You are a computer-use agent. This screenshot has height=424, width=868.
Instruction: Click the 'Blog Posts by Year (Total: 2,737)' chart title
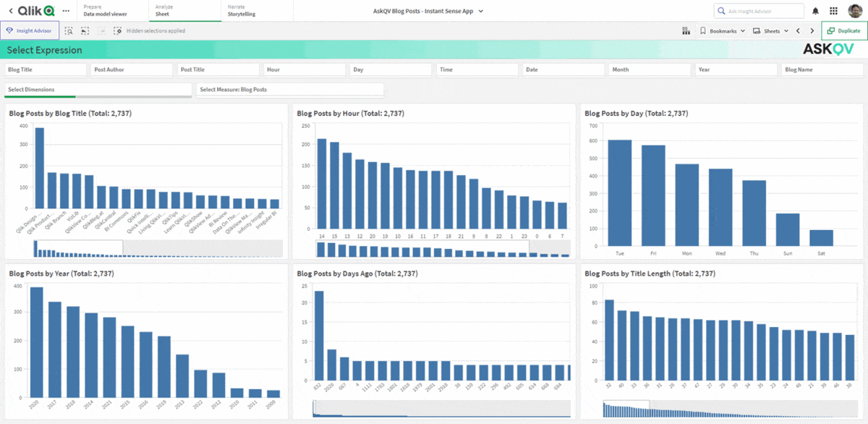pyautogui.click(x=62, y=274)
